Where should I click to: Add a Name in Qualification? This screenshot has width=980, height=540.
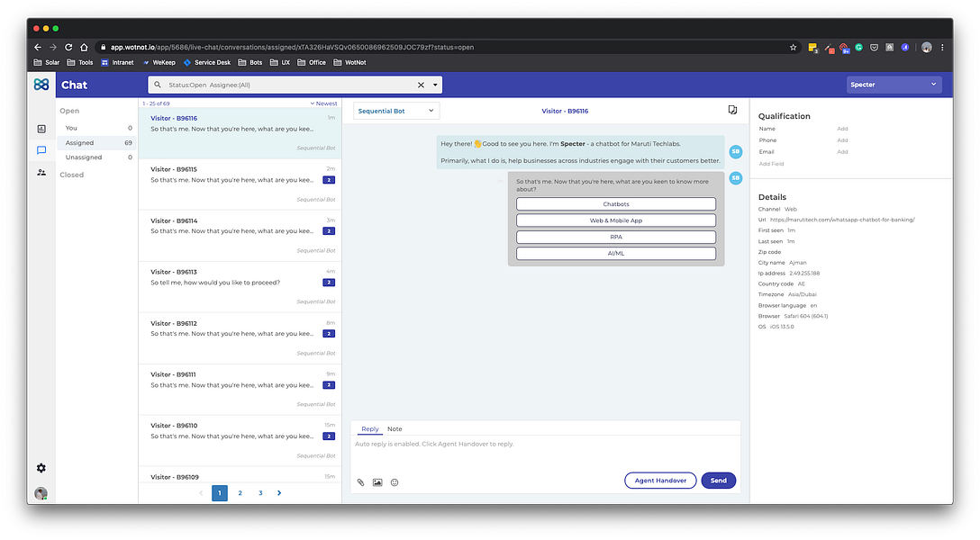(842, 129)
